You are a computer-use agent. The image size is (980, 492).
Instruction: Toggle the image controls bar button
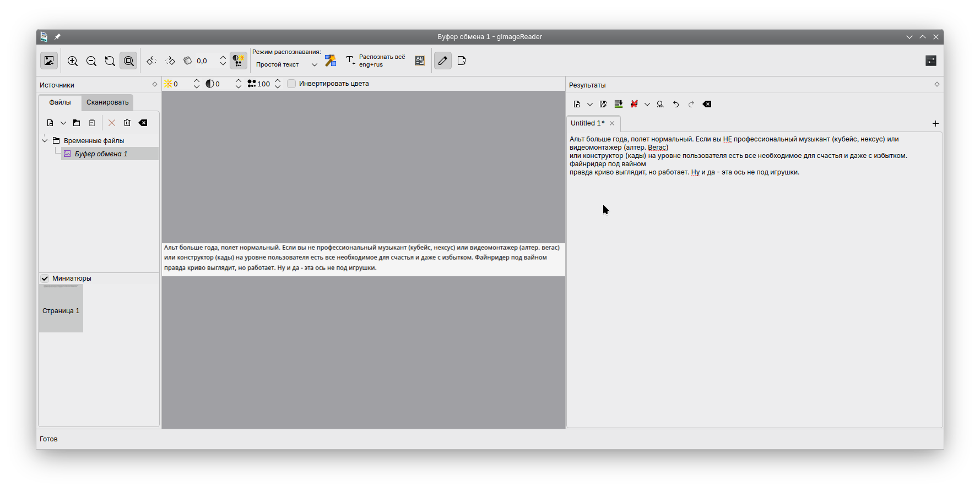(238, 61)
